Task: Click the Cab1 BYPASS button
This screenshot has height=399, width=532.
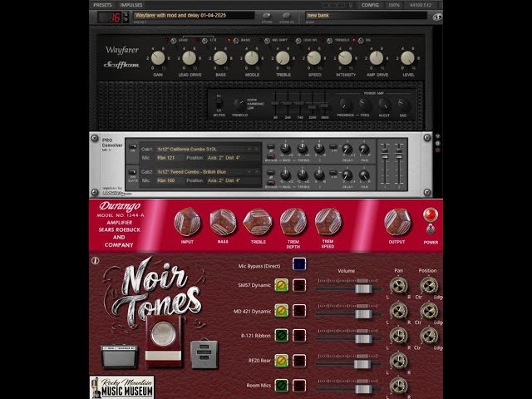Action: click(270, 156)
